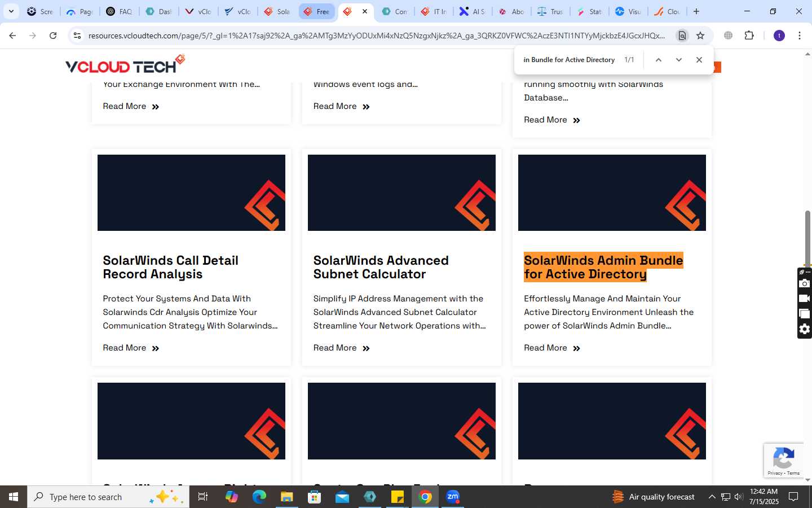This screenshot has height=508, width=812.
Task: Click the page icon in address bar
Action: [682, 36]
